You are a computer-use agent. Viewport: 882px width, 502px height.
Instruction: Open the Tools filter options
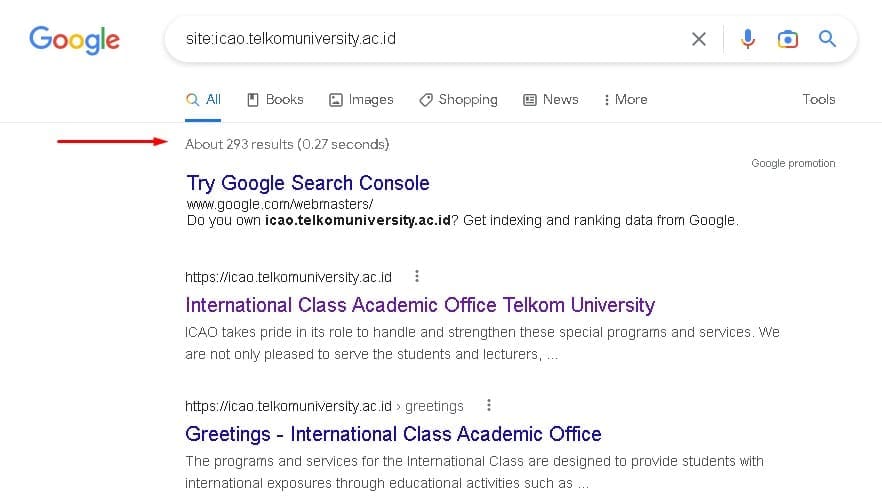coord(818,99)
